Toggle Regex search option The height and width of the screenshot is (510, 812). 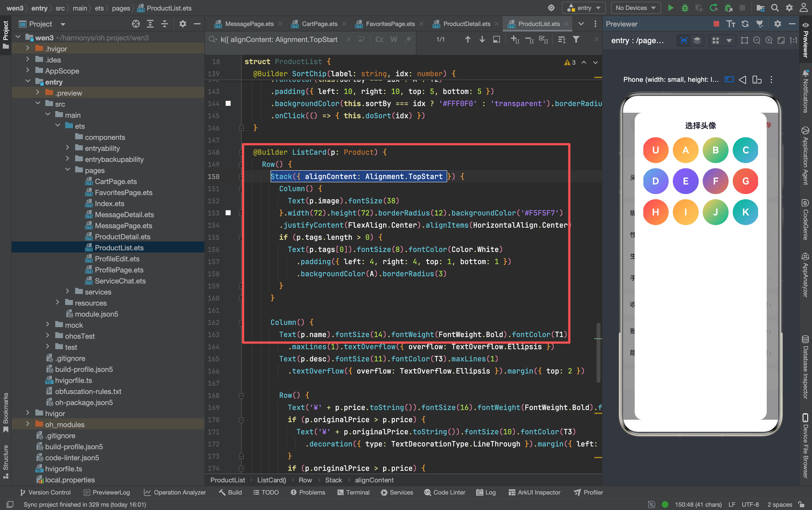pos(408,40)
